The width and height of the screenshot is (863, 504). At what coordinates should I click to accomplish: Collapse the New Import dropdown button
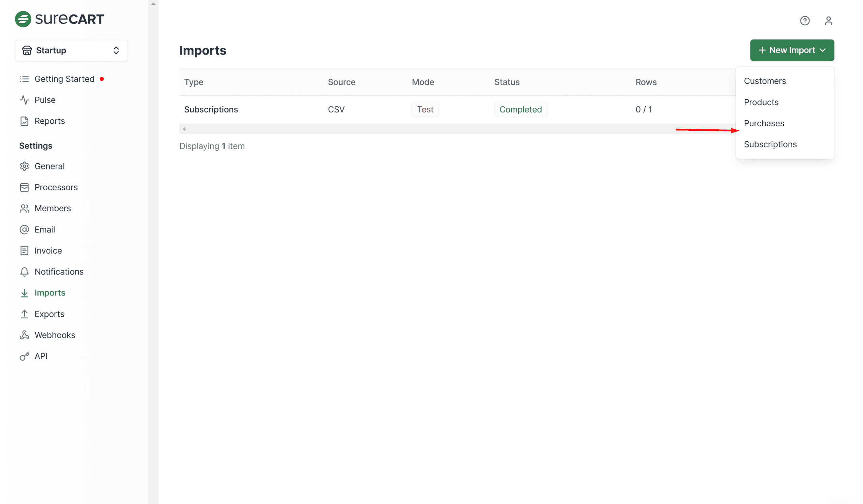792,50
